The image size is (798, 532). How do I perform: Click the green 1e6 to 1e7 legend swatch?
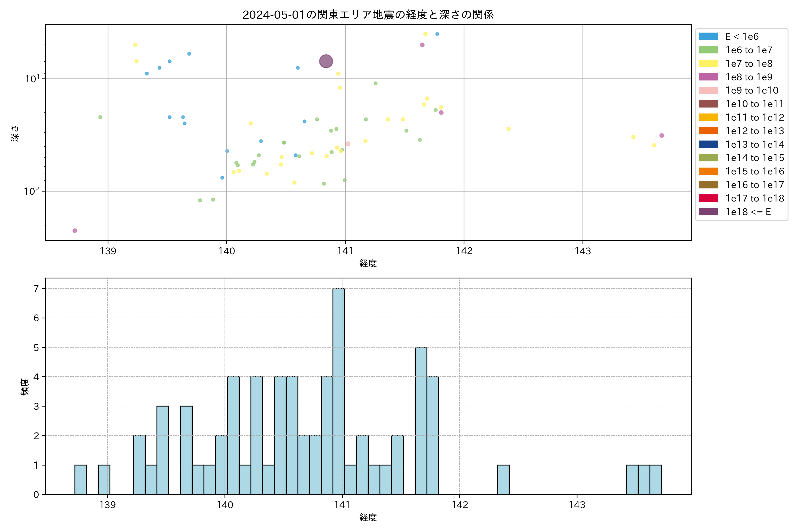(708, 50)
